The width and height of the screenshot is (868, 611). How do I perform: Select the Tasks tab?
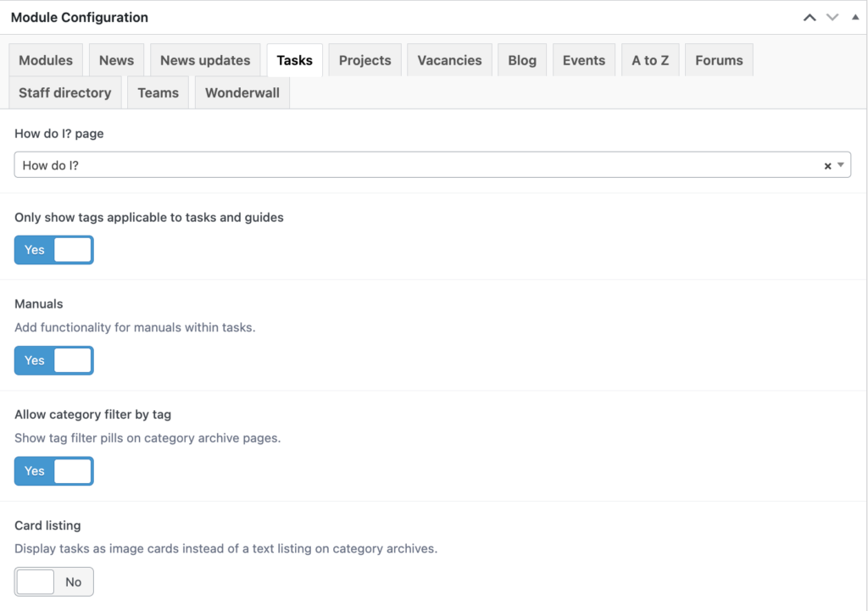tap(294, 60)
